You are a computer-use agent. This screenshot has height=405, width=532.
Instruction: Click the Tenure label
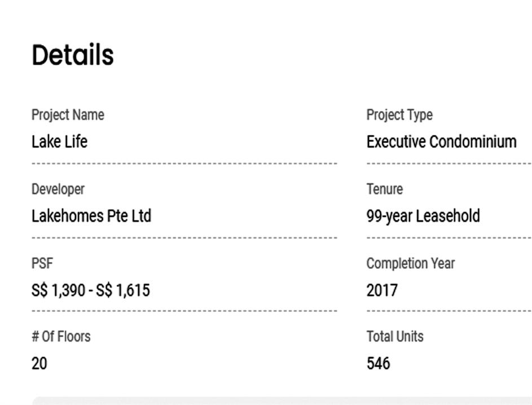coord(385,189)
